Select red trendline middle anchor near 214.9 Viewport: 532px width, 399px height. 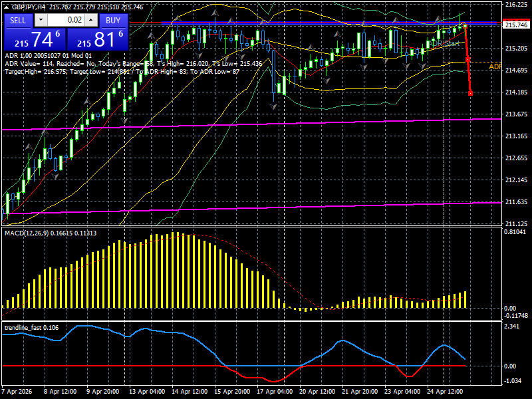[468, 60]
